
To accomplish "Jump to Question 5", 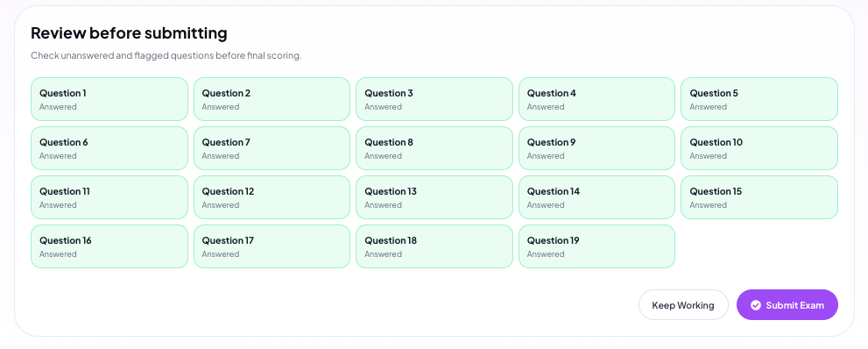I will tap(759, 99).
